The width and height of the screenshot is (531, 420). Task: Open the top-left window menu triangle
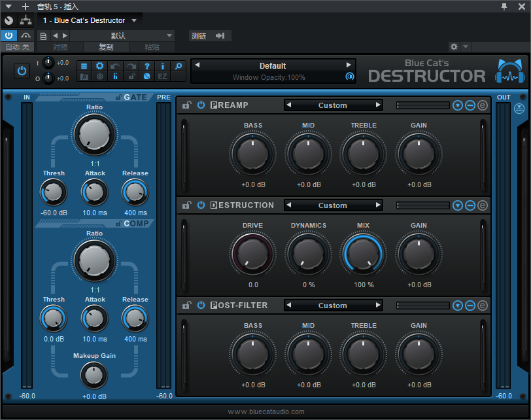9,7
